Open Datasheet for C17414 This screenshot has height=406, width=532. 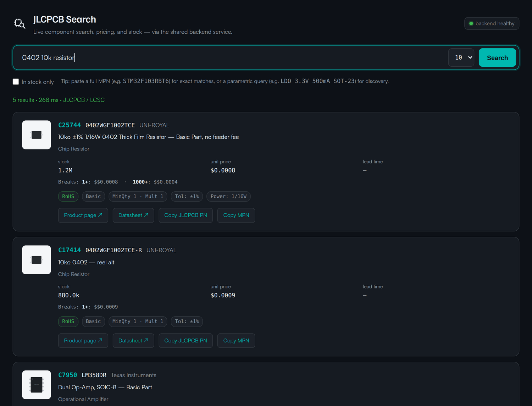[x=133, y=340]
